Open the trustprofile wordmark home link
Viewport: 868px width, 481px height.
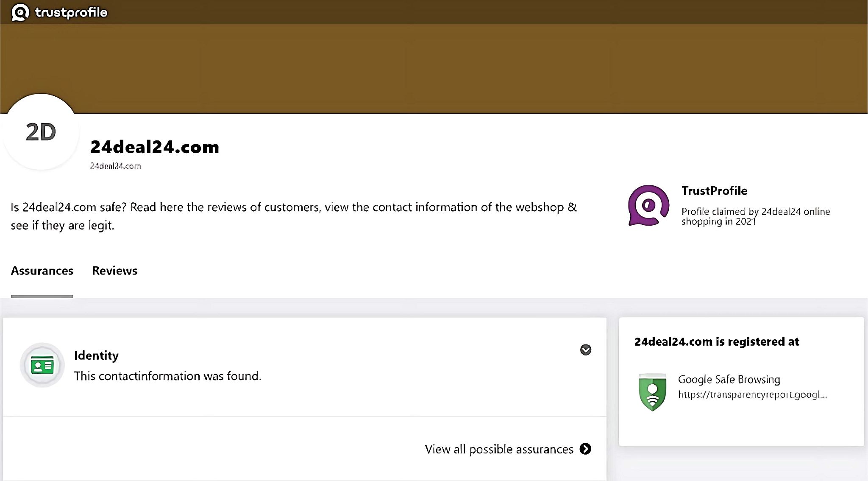[71, 12]
